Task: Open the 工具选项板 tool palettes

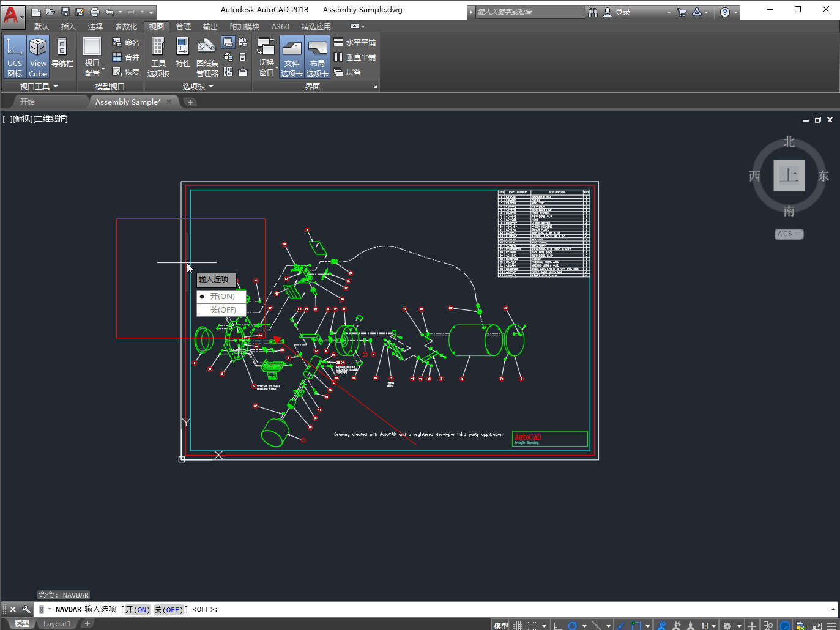Action: (158, 56)
